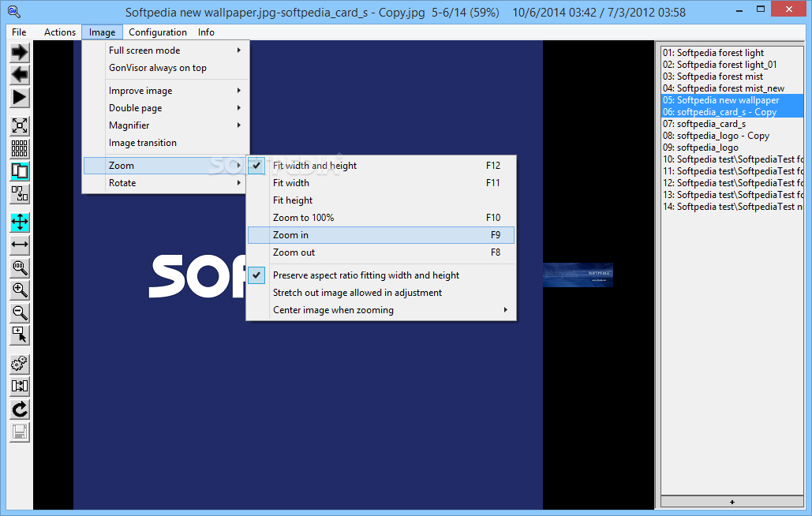Click the zoom to 100% magnifier icon
The width and height of the screenshot is (812, 516).
tap(20, 267)
